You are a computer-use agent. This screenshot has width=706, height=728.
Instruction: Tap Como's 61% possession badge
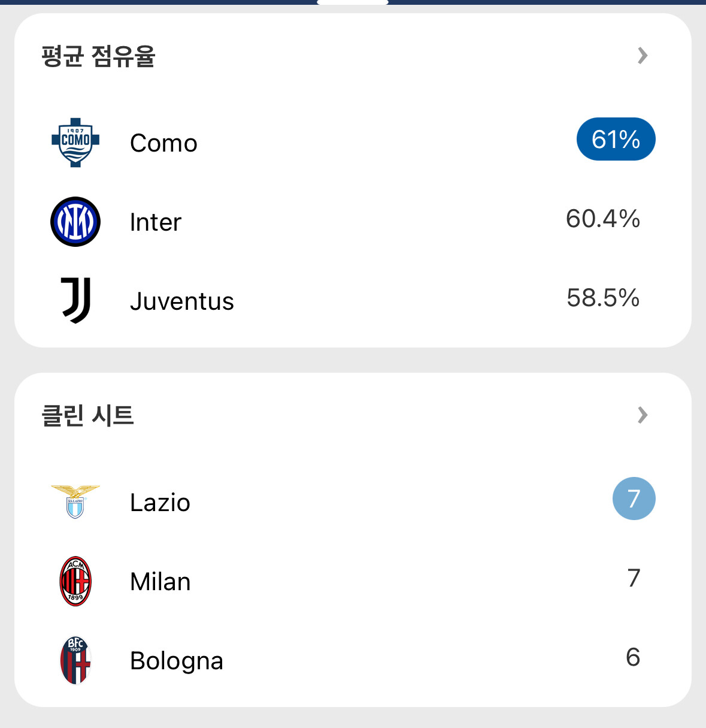point(616,139)
